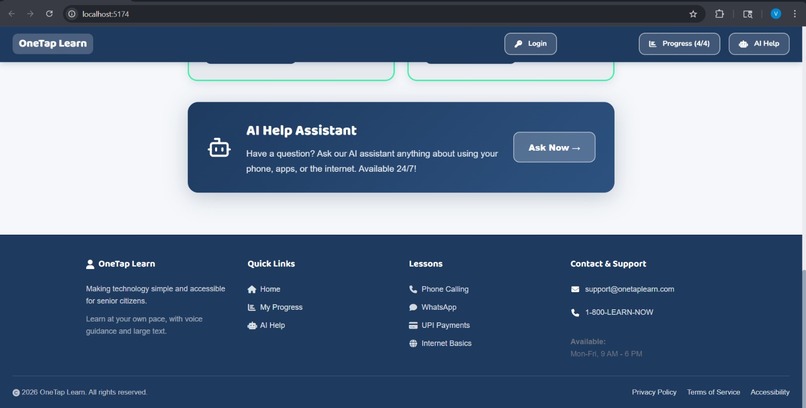Open the Home link in Quick Links

click(x=264, y=289)
